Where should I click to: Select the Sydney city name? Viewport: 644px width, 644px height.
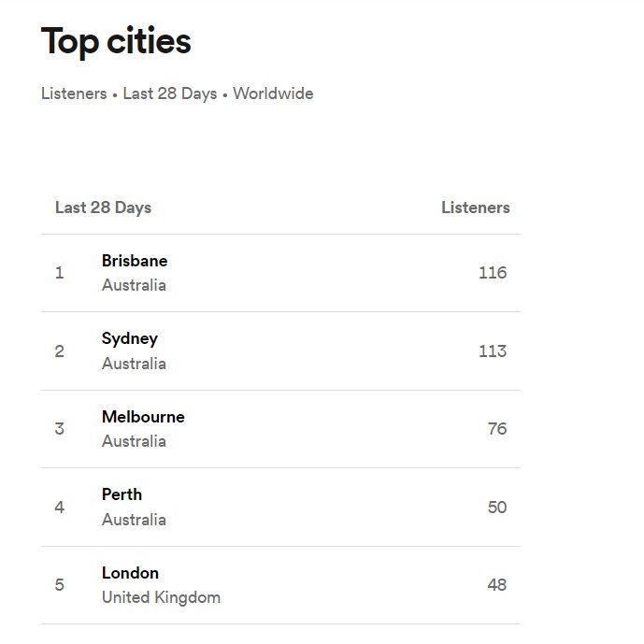click(x=130, y=339)
